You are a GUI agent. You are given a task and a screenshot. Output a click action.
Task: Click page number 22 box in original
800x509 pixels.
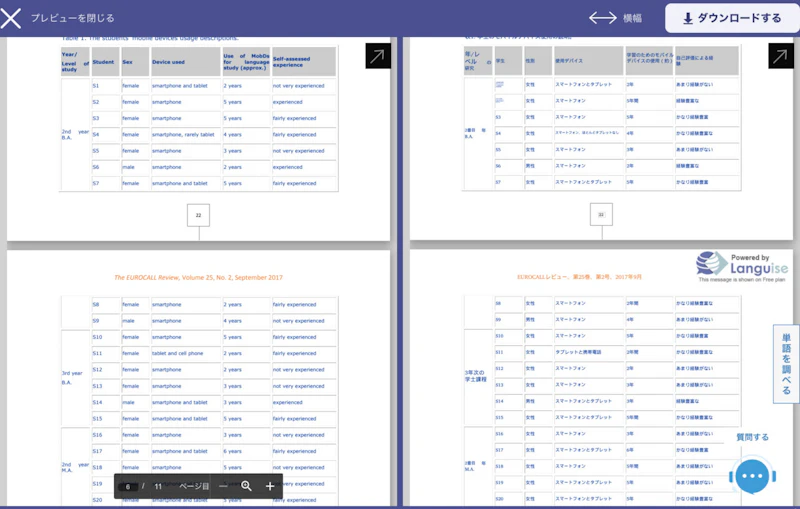(x=198, y=215)
